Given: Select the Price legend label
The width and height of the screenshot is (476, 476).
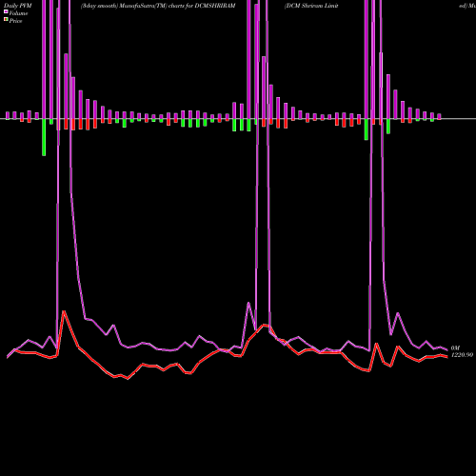Looking at the screenshot, I should pyautogui.click(x=15, y=21).
